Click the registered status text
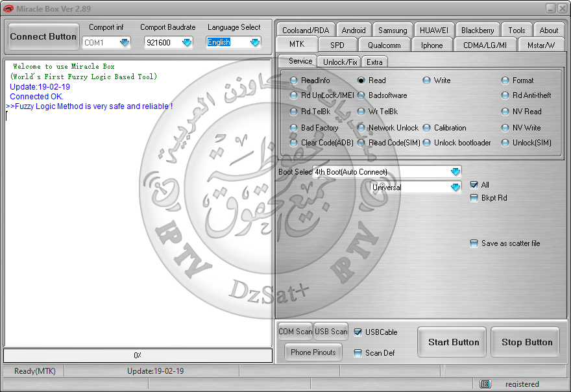Image resolution: width=571 pixels, height=392 pixels. coord(522,384)
